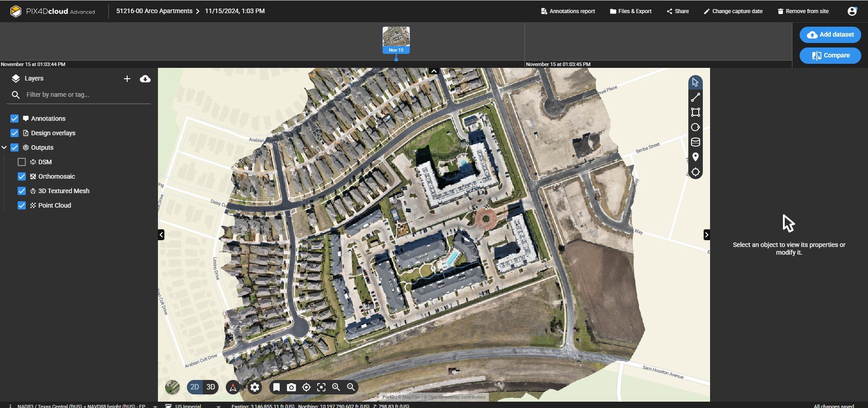Click the Northing coordinate readout
This screenshot has height=408, width=868.
pos(334,406)
